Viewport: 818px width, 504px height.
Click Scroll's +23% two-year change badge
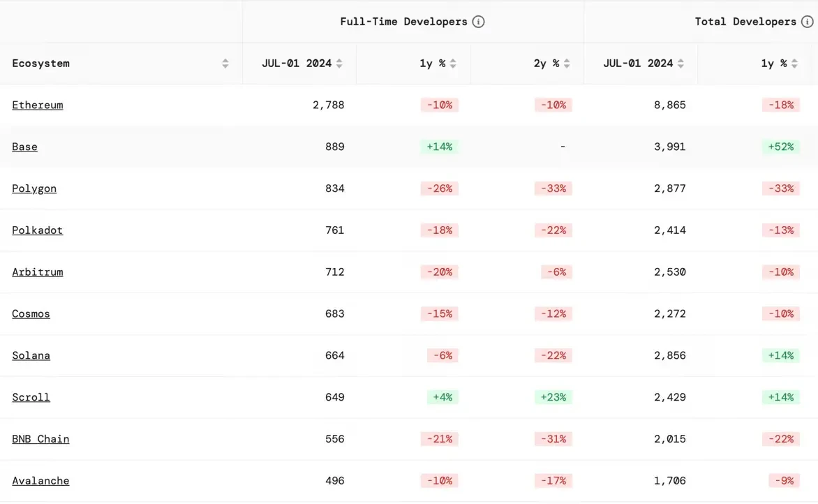(x=553, y=397)
